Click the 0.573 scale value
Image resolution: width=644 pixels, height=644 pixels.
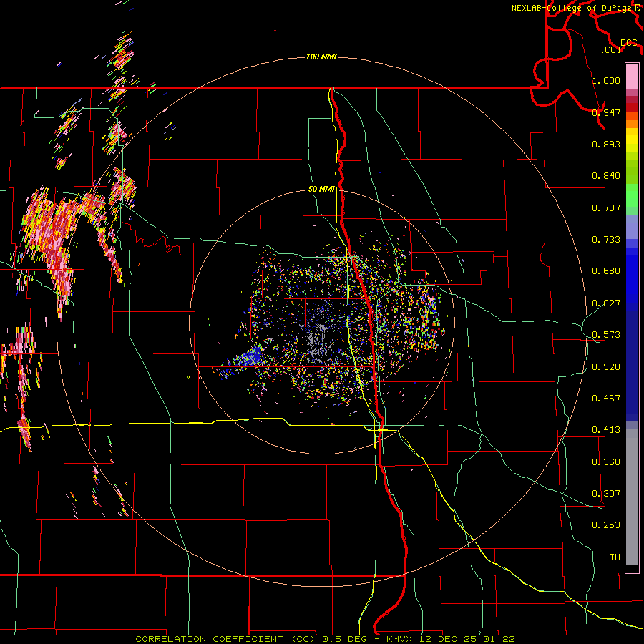(606, 335)
